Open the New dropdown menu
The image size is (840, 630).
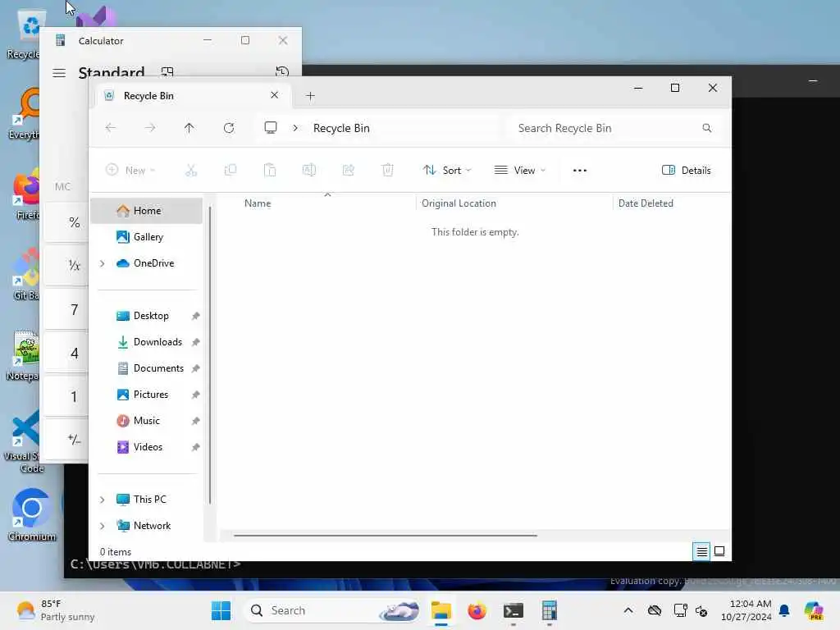[130, 171]
